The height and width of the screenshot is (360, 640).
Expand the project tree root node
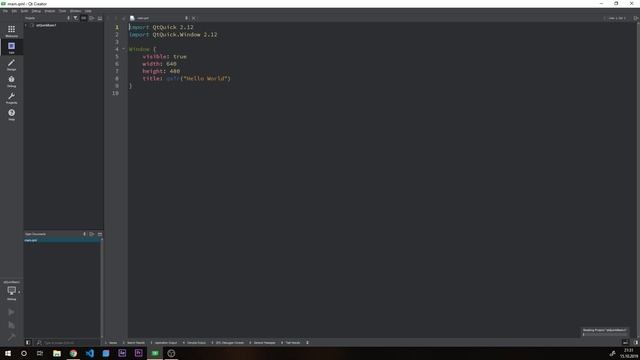click(27, 25)
